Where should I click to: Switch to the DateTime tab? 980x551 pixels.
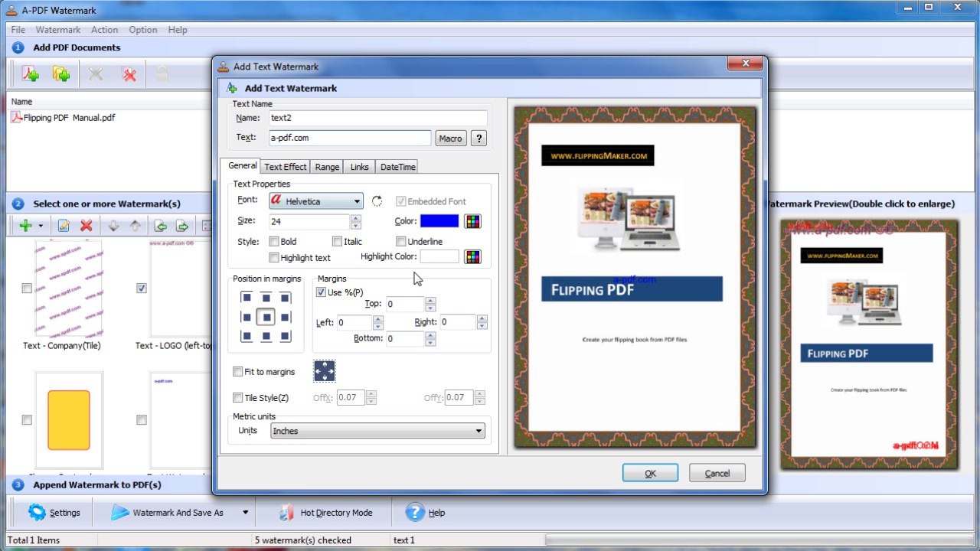coord(398,167)
